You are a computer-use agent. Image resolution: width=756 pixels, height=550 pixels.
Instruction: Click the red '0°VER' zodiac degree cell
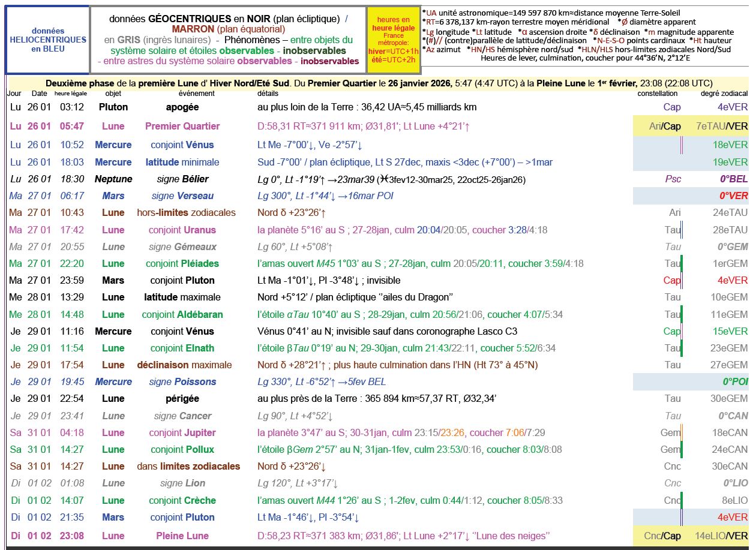click(x=733, y=196)
